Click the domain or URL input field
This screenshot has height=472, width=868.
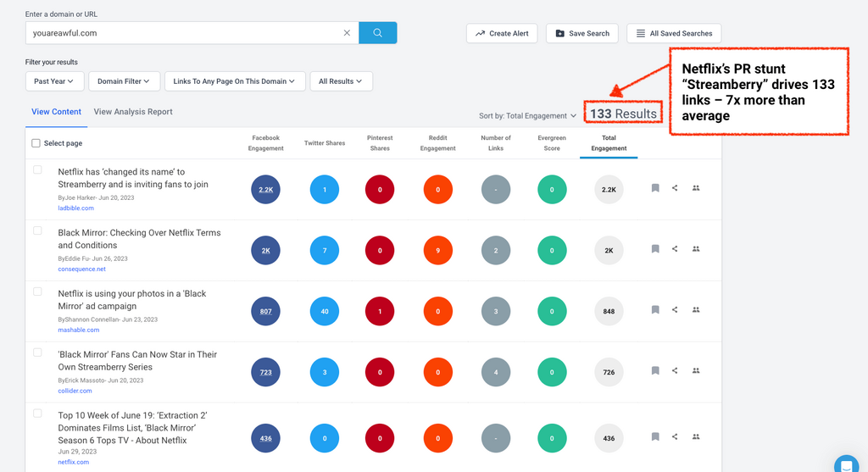[x=182, y=33]
